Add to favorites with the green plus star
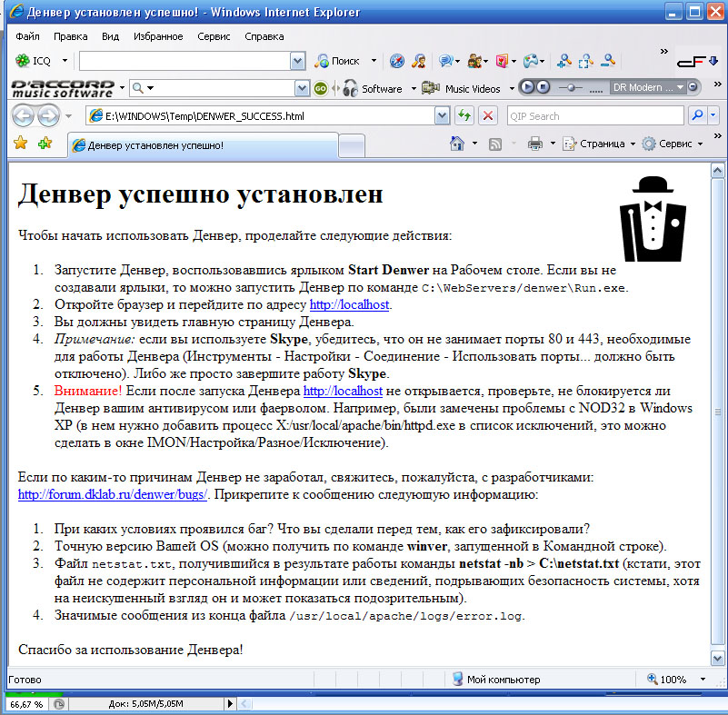This screenshot has height=715, width=728. point(45,144)
